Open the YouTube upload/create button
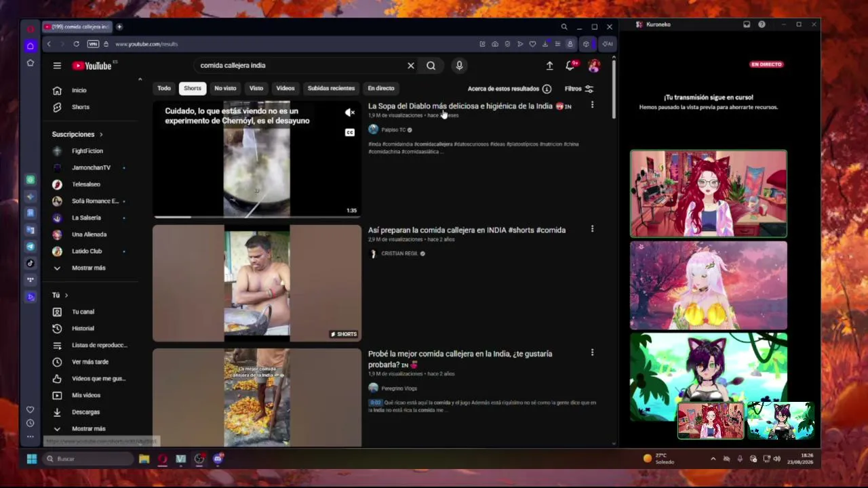This screenshot has width=868, height=488. 549,66
